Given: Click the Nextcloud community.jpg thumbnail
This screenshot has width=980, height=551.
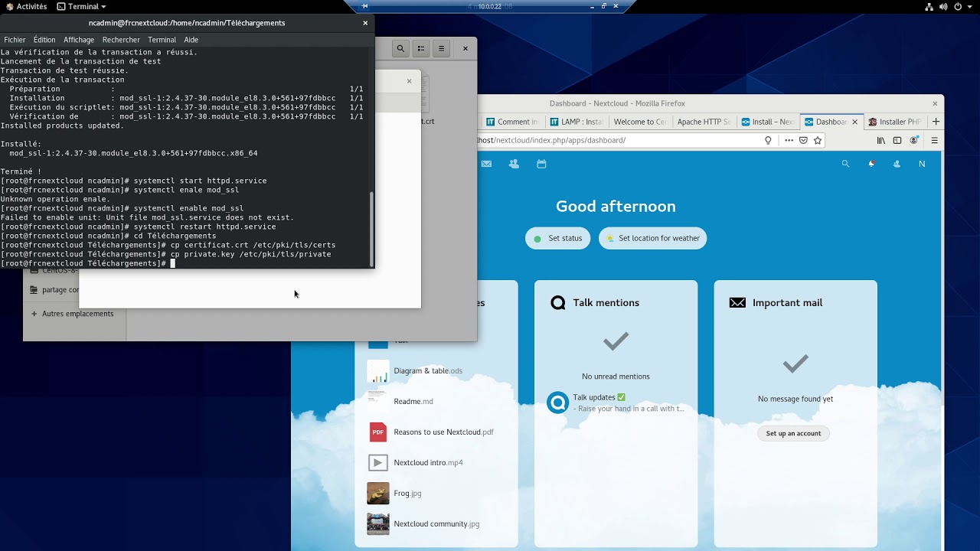Looking at the screenshot, I should tap(378, 524).
